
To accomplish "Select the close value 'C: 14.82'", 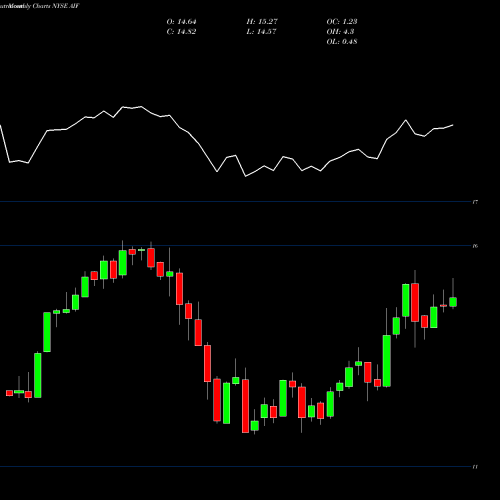I will pyautogui.click(x=181, y=32).
